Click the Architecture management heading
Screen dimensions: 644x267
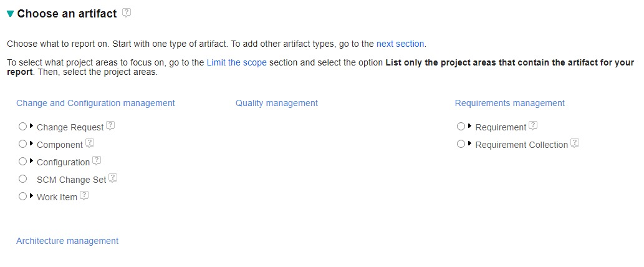pyautogui.click(x=67, y=241)
